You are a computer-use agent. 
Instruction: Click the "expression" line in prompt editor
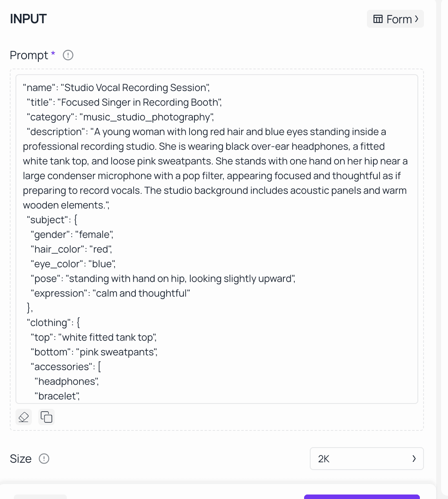tap(110, 293)
